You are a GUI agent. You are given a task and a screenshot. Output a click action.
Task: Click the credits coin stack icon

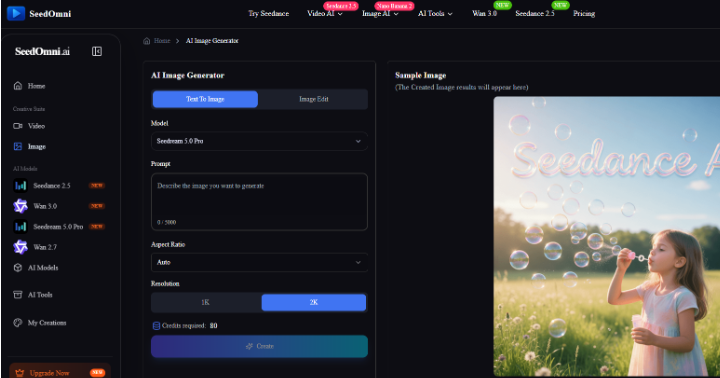156,326
